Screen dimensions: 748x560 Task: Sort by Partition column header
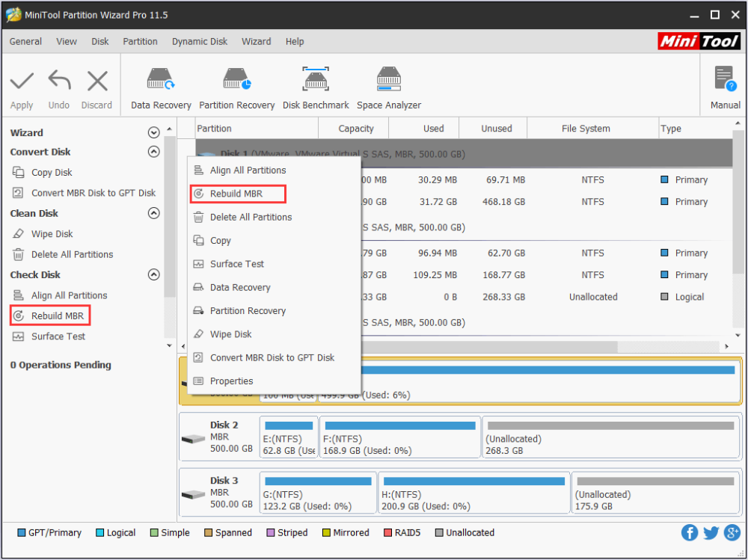(257, 129)
